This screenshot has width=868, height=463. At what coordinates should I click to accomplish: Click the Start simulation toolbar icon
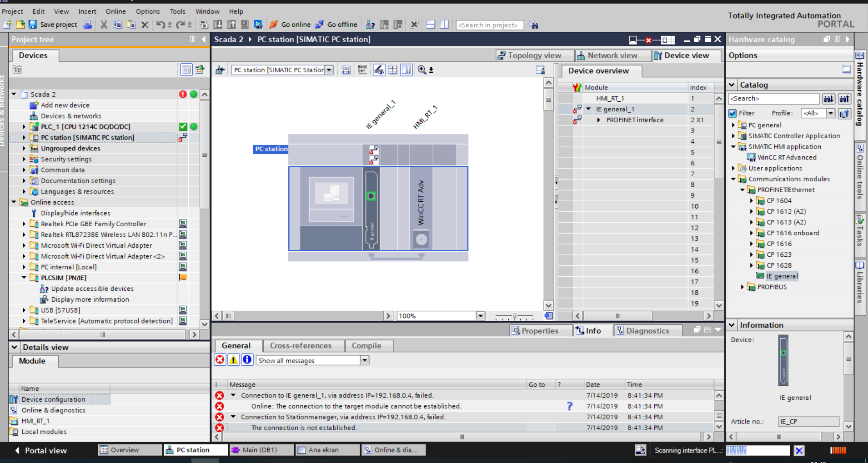click(x=258, y=25)
